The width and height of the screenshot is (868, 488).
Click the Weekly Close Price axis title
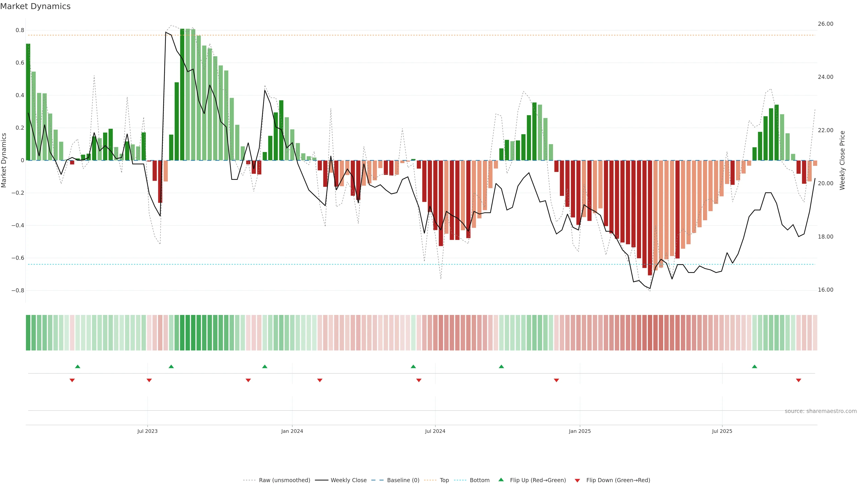[x=842, y=160]
